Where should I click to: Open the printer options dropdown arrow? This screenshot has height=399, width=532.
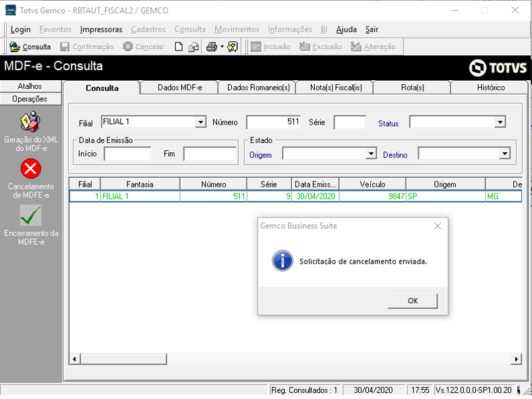(222, 47)
